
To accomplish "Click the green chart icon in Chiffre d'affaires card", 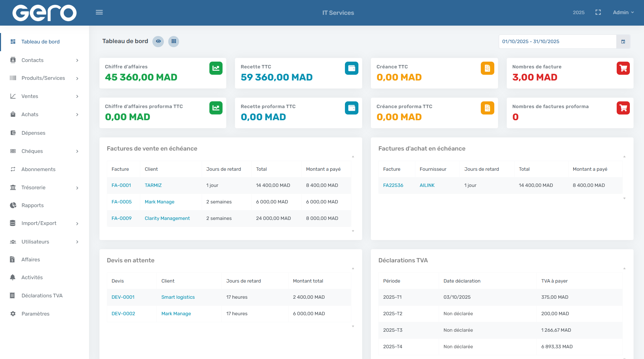I will [x=216, y=68].
